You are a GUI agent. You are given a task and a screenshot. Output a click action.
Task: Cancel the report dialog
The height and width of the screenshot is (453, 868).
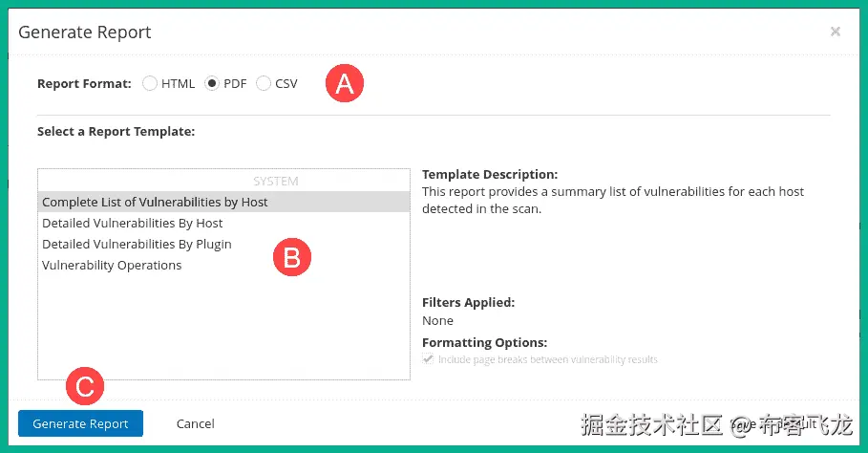point(195,423)
